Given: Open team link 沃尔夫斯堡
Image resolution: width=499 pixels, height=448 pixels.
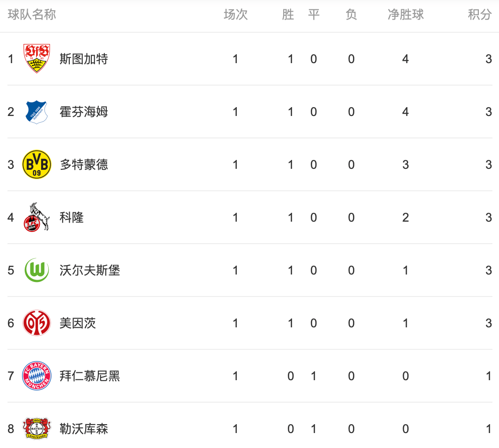Looking at the screenshot, I should coord(90,270).
